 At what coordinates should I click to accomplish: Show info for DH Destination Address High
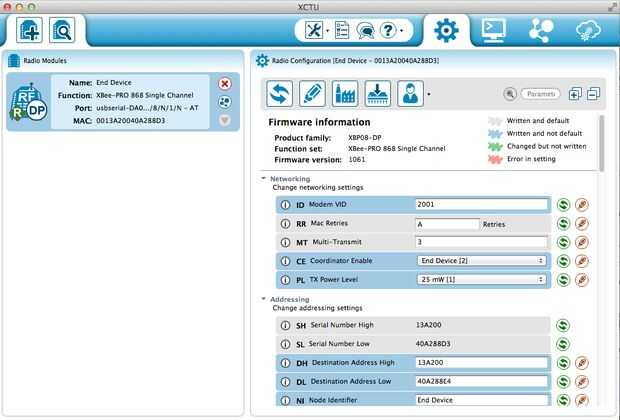(x=285, y=363)
